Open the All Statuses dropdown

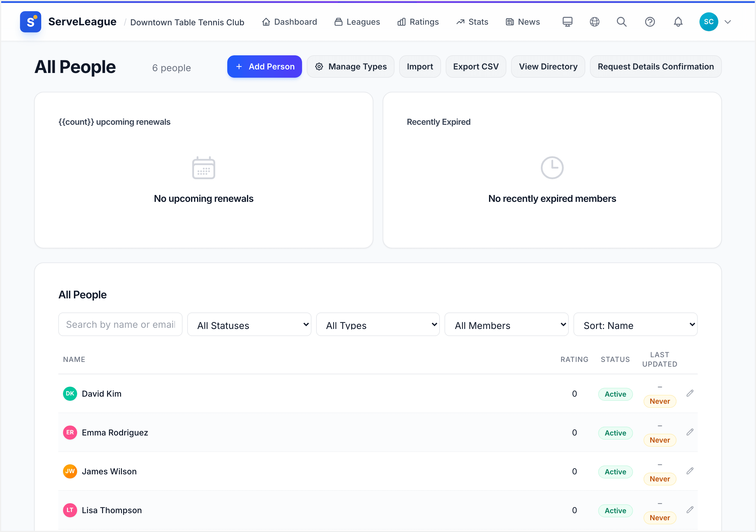tap(249, 324)
